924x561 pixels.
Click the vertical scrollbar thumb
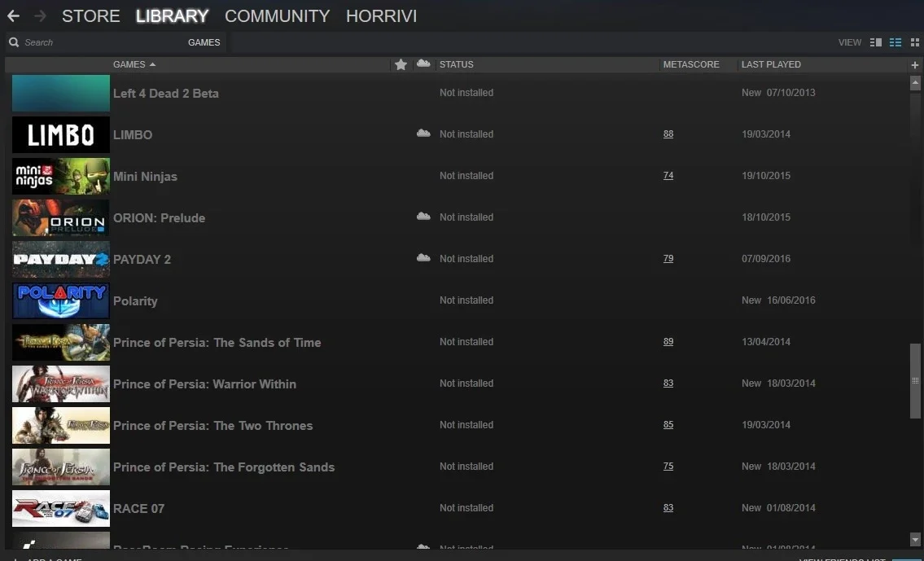(915, 381)
